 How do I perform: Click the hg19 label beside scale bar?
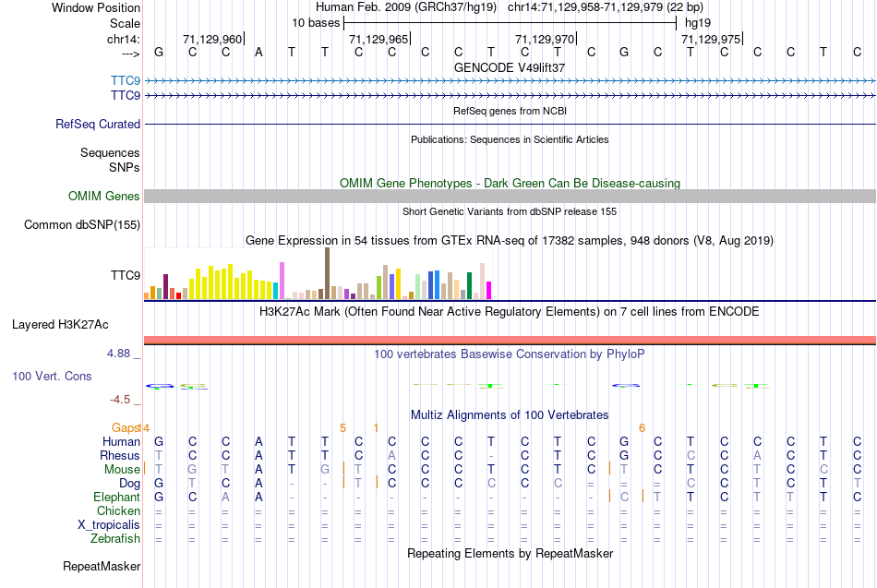tap(698, 23)
